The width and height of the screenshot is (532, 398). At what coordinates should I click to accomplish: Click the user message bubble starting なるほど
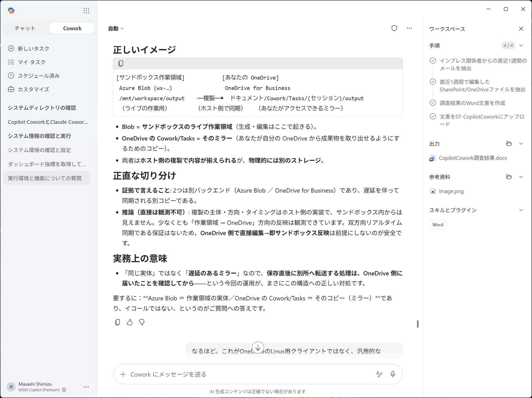tap(294, 351)
